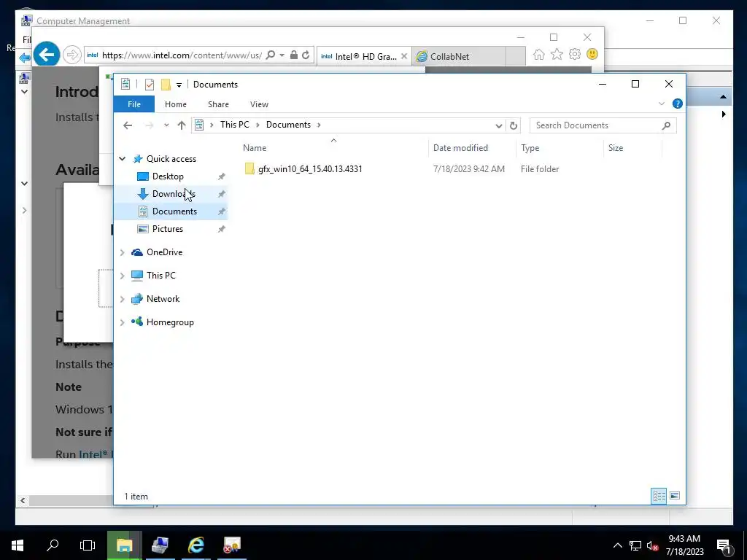The height and width of the screenshot is (560, 747).
Task: Open the Share ribbon tab
Action: point(218,104)
